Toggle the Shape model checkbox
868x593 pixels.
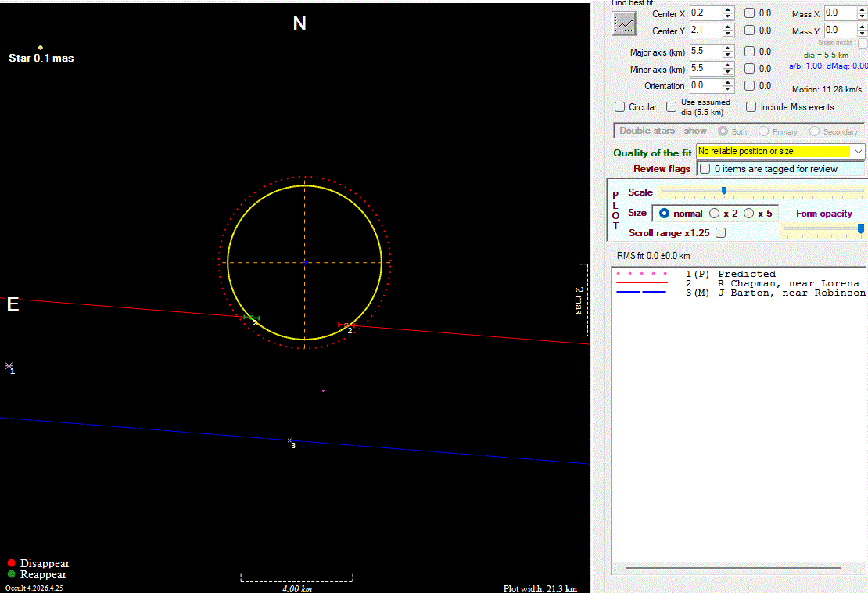(863, 42)
